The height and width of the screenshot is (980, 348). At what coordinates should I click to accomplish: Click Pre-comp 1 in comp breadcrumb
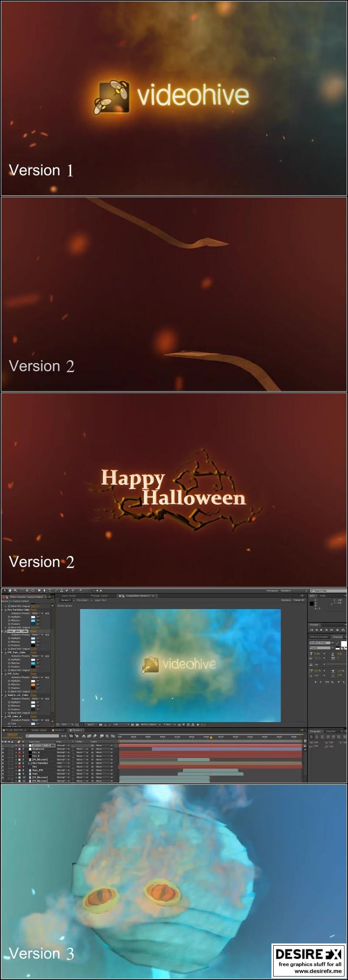83,600
